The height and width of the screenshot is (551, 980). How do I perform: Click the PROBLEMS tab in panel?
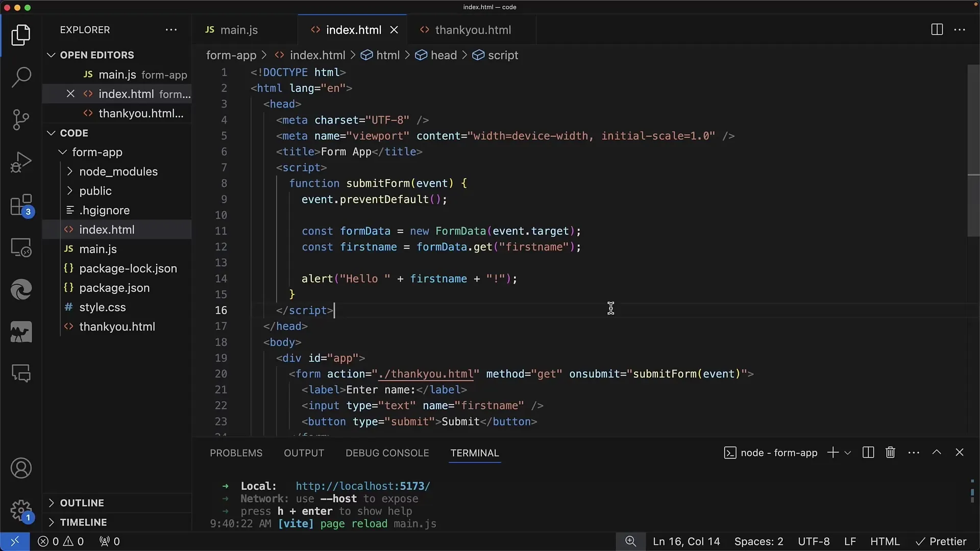[x=236, y=453]
